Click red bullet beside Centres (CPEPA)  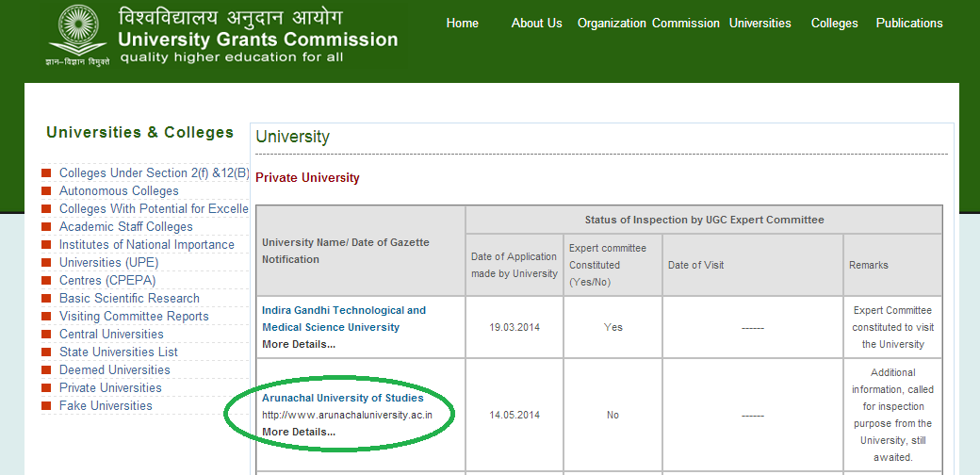(46, 280)
